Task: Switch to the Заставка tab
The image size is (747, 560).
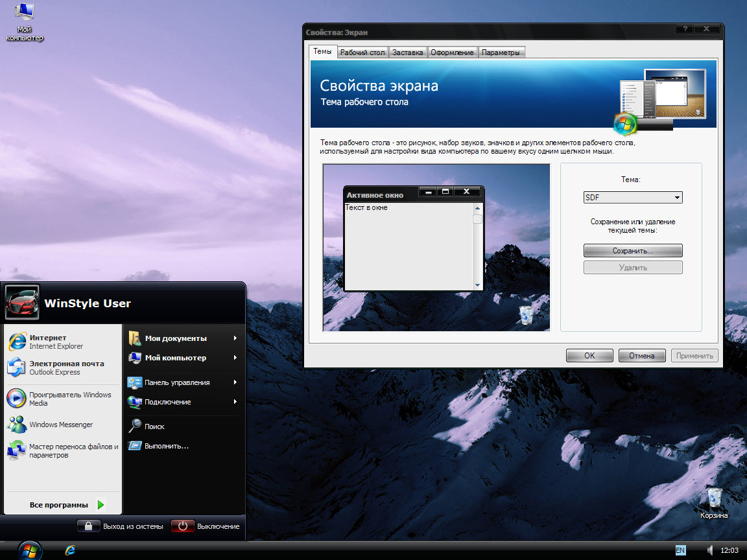Action: 408,52
